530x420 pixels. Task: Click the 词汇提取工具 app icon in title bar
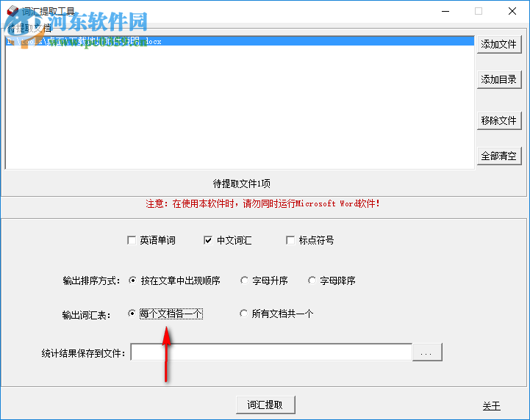[12, 11]
